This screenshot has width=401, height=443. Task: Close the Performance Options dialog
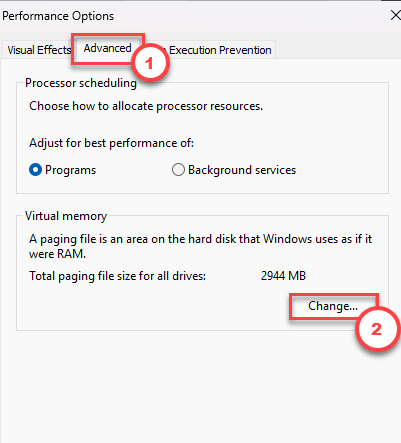tap(395, 15)
